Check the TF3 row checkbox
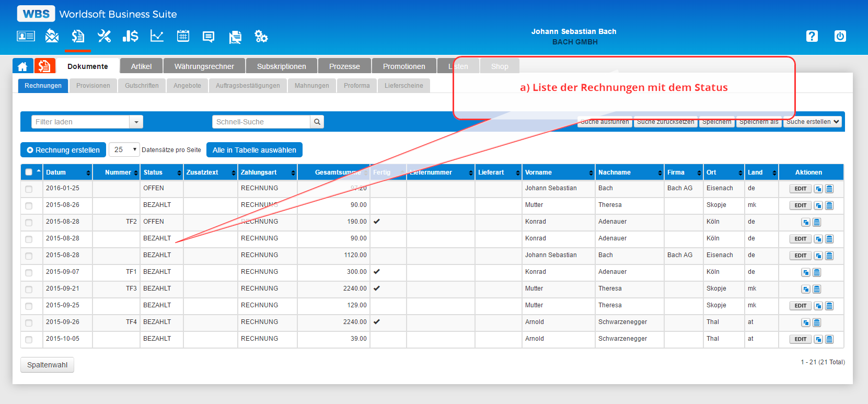Viewport: 868px width, 404px height. pyautogui.click(x=29, y=290)
